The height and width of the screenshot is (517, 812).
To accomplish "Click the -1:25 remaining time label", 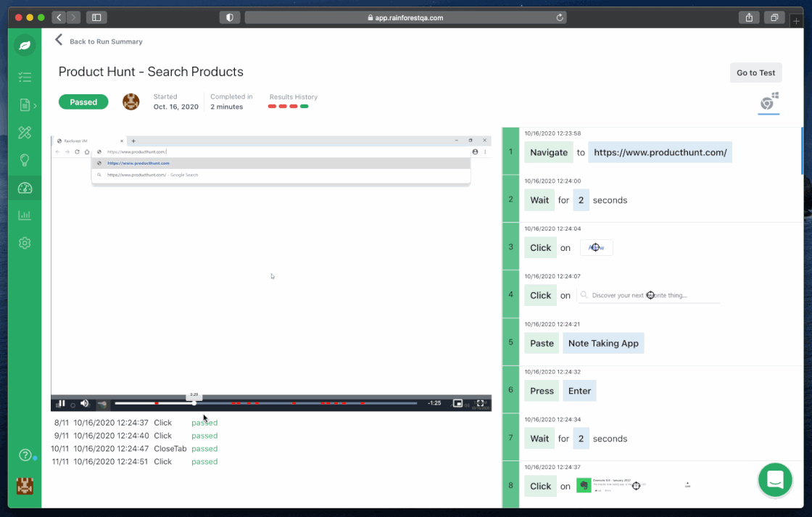I will [434, 403].
